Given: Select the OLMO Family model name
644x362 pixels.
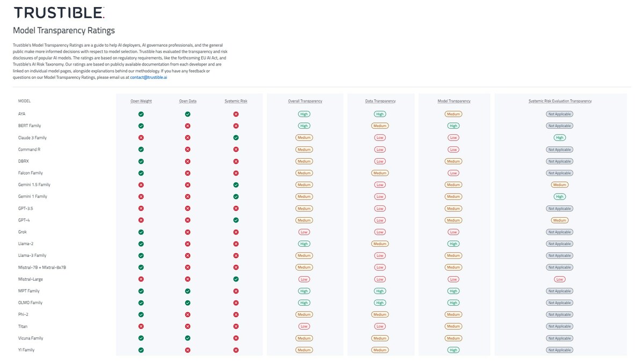Looking at the screenshot, I should [30, 303].
